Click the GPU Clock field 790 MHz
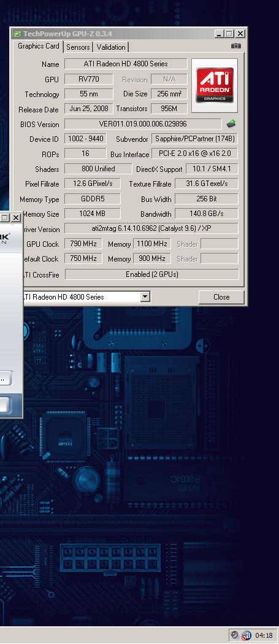Image resolution: width=279 pixels, height=644 pixels. click(83, 244)
